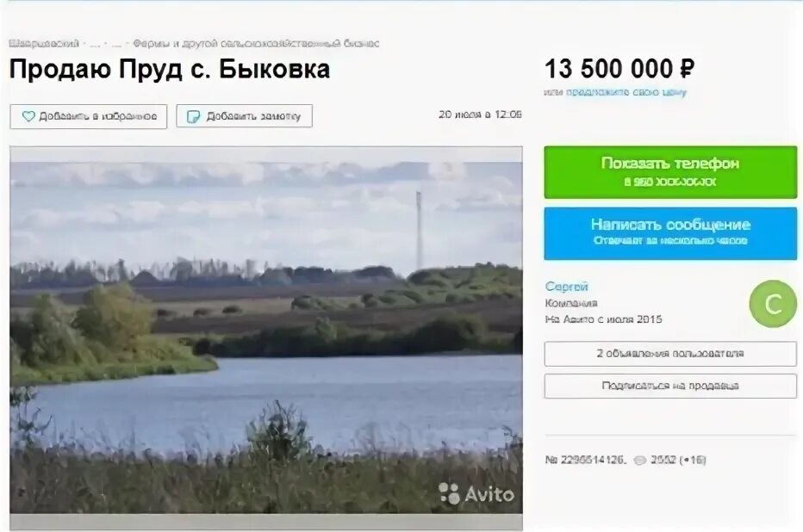This screenshot has width=803, height=532.
Task: Click the price 13 500 000 ₽
Action: pos(619,69)
